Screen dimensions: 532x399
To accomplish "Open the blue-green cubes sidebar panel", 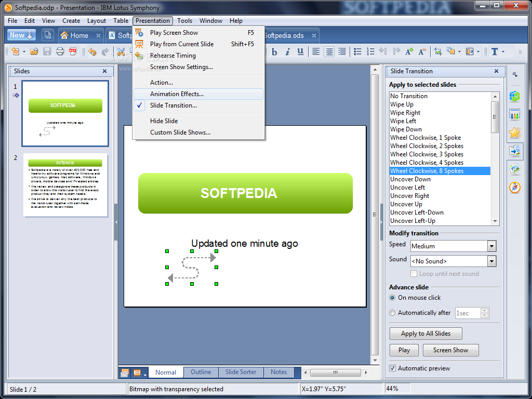I will point(515,96).
